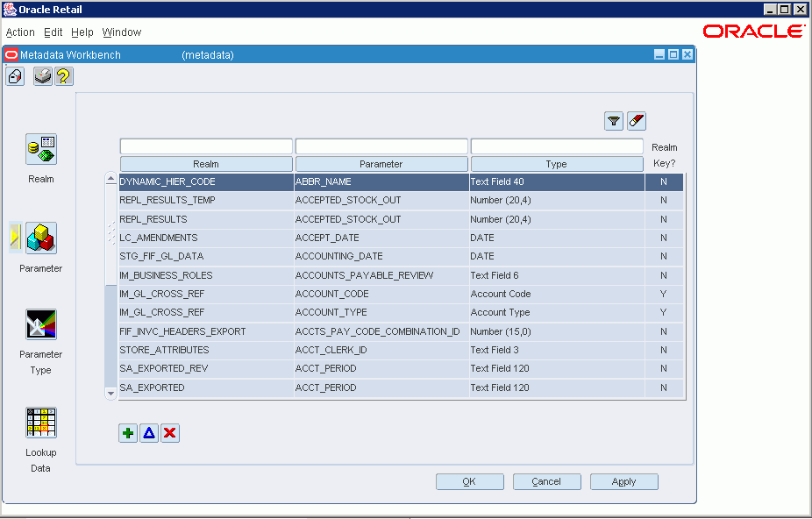Select the ACCTS_PAY_CODE_COMBINATION_ID parameter cell

click(x=381, y=331)
